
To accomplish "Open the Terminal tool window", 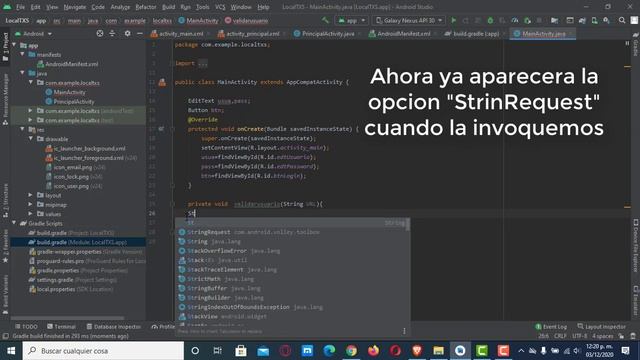I will tap(61, 327).
